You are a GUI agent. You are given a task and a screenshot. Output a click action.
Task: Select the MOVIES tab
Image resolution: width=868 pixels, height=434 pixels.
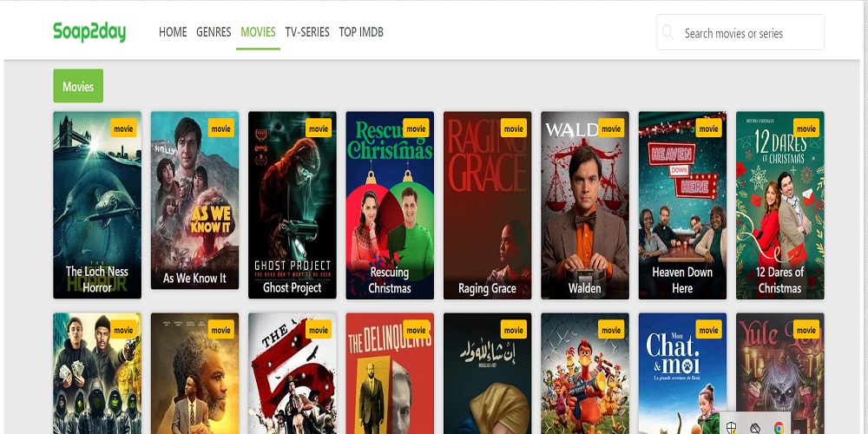[x=258, y=32]
